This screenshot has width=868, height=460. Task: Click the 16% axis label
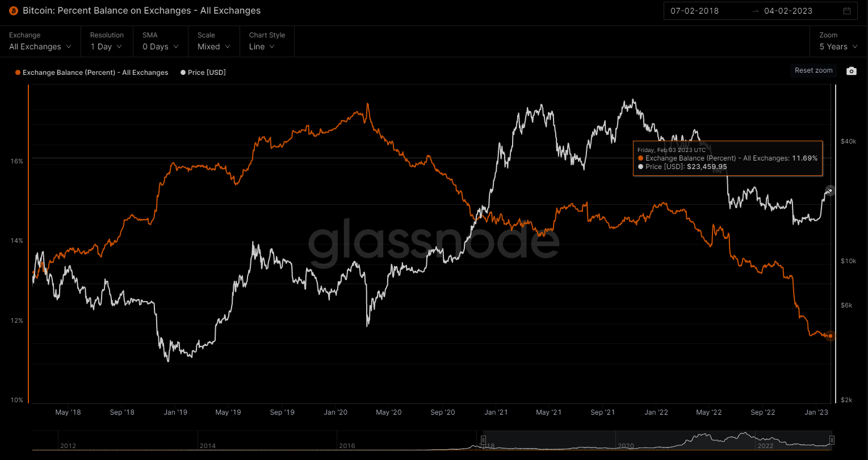[16, 161]
